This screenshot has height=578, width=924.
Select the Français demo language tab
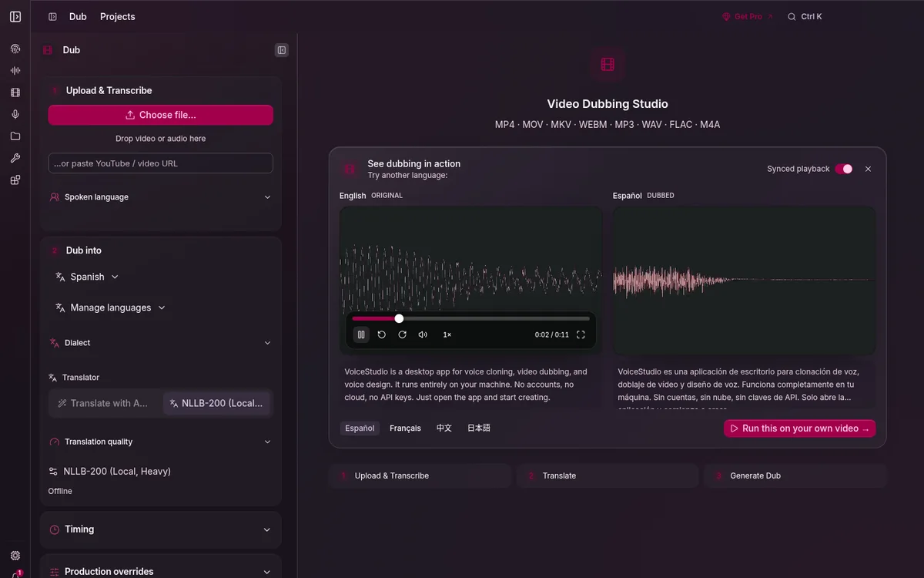click(405, 428)
